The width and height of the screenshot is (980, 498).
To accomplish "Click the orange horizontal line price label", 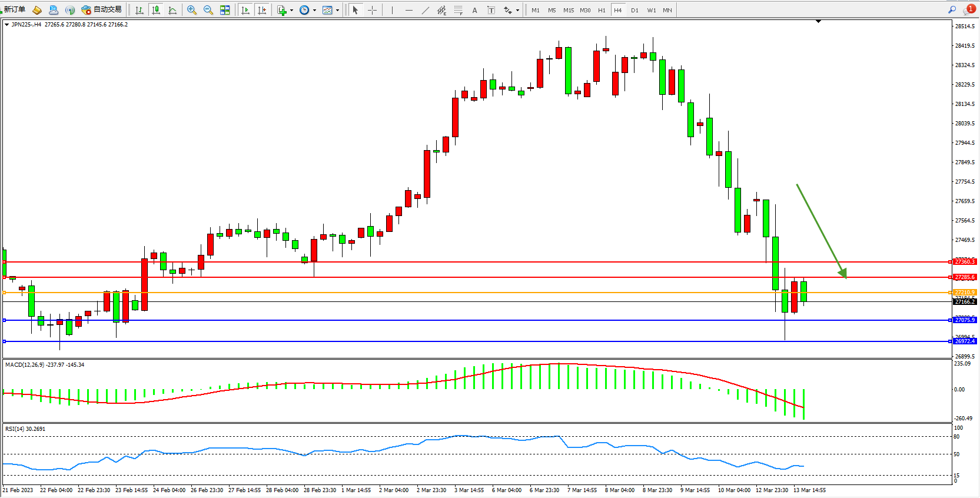I will pos(964,293).
